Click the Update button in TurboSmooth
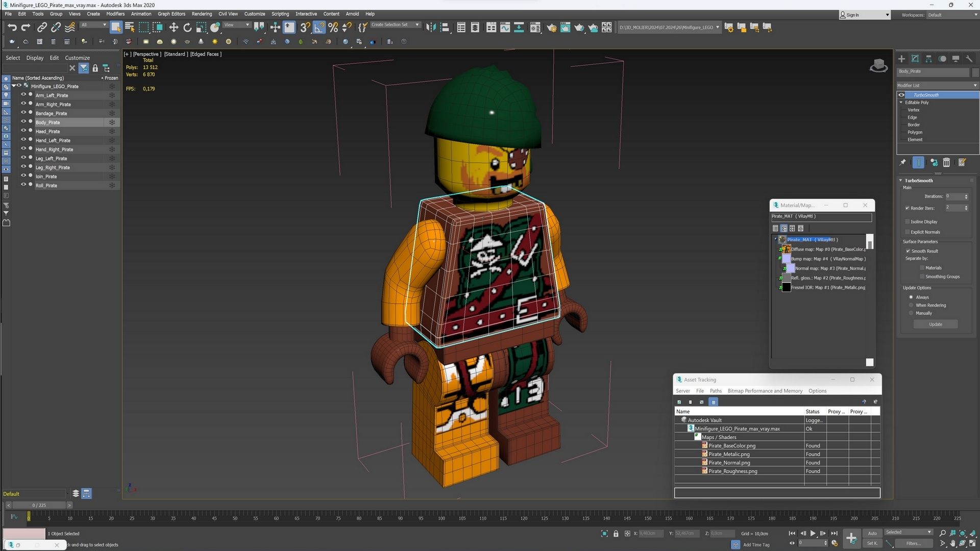Screen dimensions: 980x551 (936, 324)
